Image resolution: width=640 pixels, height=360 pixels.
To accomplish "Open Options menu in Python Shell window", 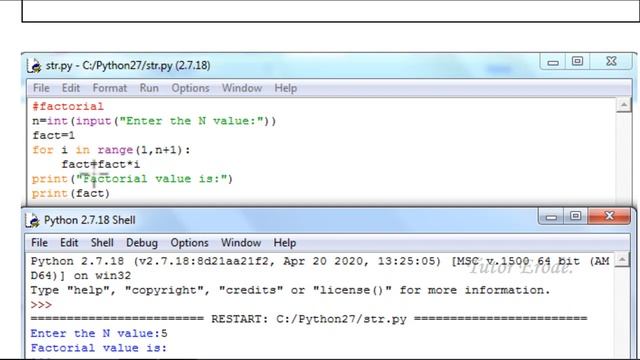I will tap(189, 243).
